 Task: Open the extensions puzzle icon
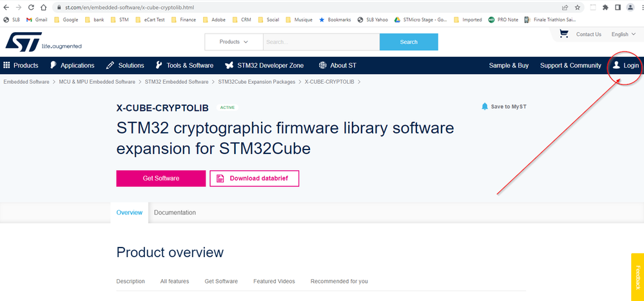605,7
